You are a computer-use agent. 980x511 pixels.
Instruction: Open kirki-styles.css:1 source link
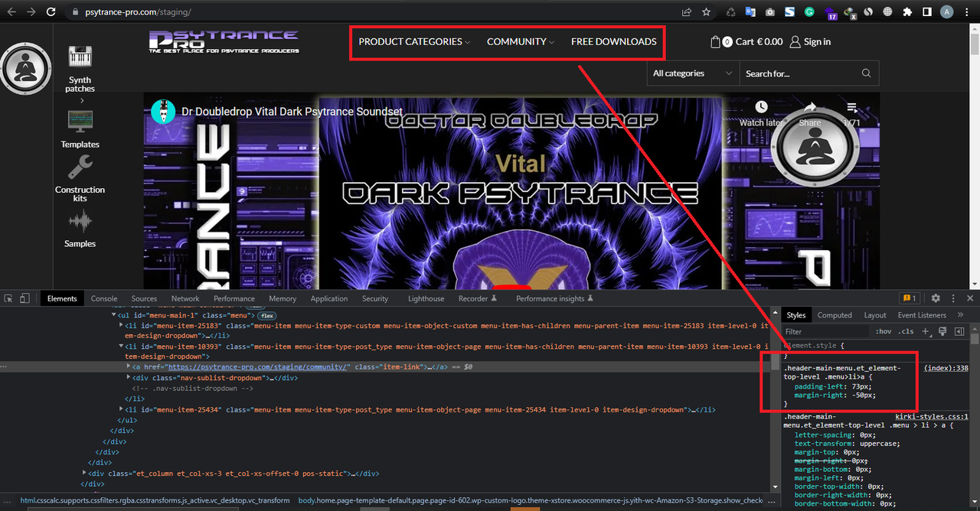click(932, 417)
